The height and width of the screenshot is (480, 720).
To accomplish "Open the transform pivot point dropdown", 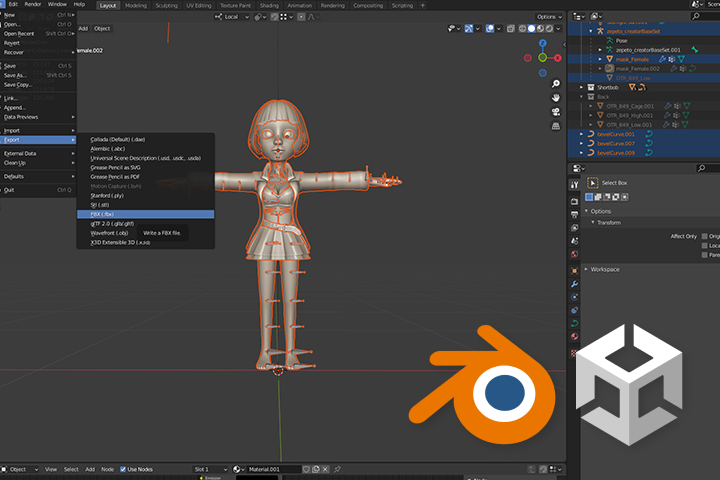I will tap(260, 17).
